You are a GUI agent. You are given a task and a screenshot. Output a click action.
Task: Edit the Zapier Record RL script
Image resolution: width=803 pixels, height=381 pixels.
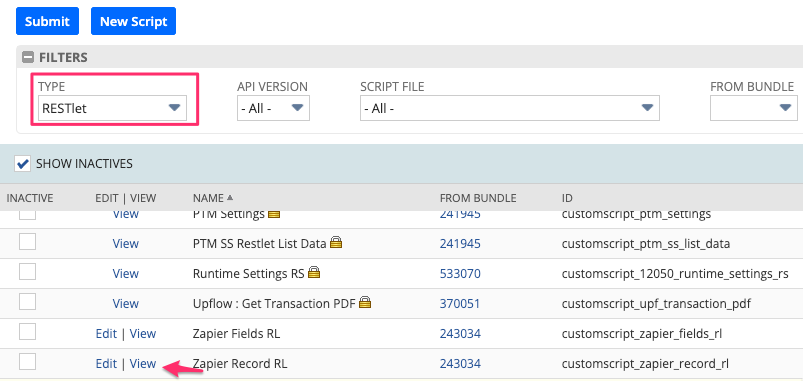coord(107,364)
